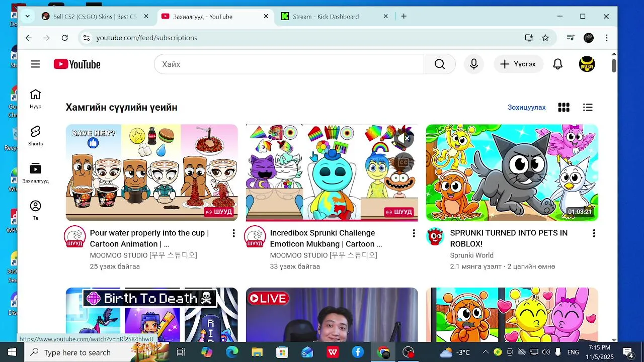Open Incredibox Sprunki Challenge video title
Screen dimensions: 644x362
pyautogui.click(x=326, y=238)
